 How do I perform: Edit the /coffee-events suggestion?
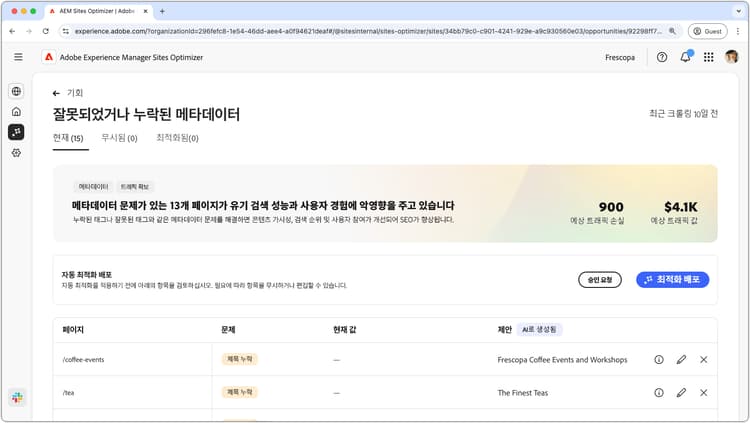(681, 359)
